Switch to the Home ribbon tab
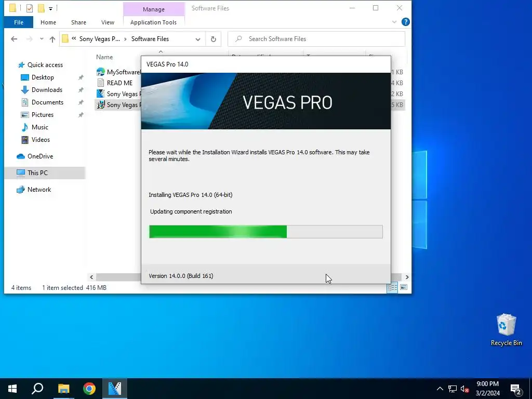Screen dimensions: 532x399 coord(48,22)
